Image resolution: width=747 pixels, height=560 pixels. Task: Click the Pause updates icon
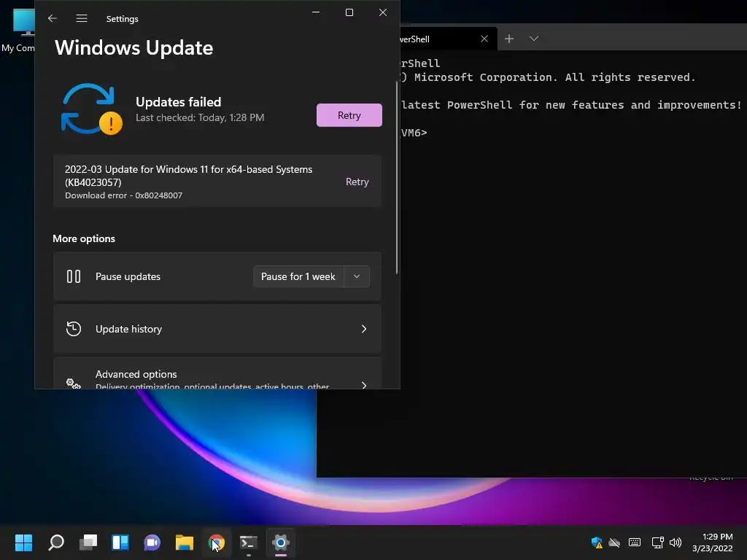[x=74, y=276]
